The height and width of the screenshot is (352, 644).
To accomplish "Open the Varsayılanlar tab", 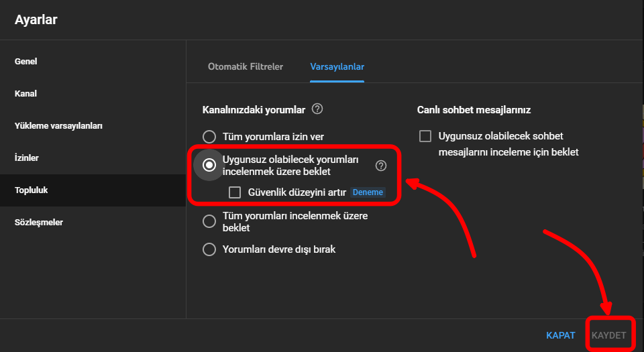I will [x=337, y=67].
